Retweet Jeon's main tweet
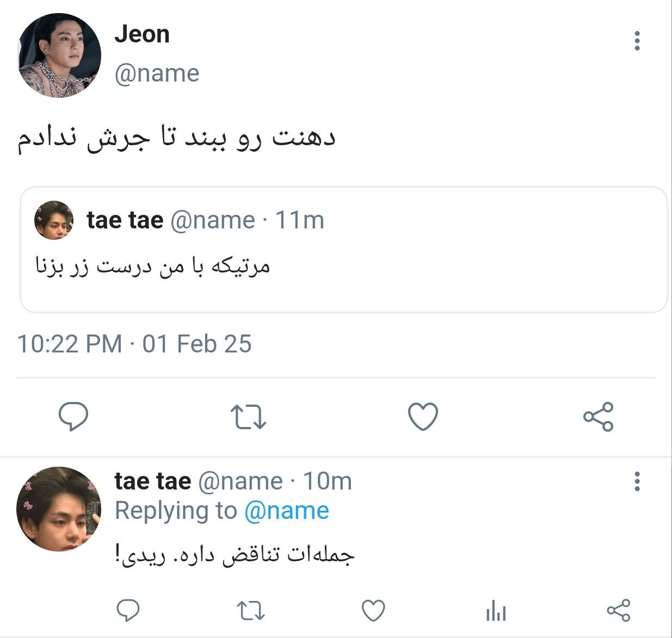The image size is (672, 638). coord(248,417)
